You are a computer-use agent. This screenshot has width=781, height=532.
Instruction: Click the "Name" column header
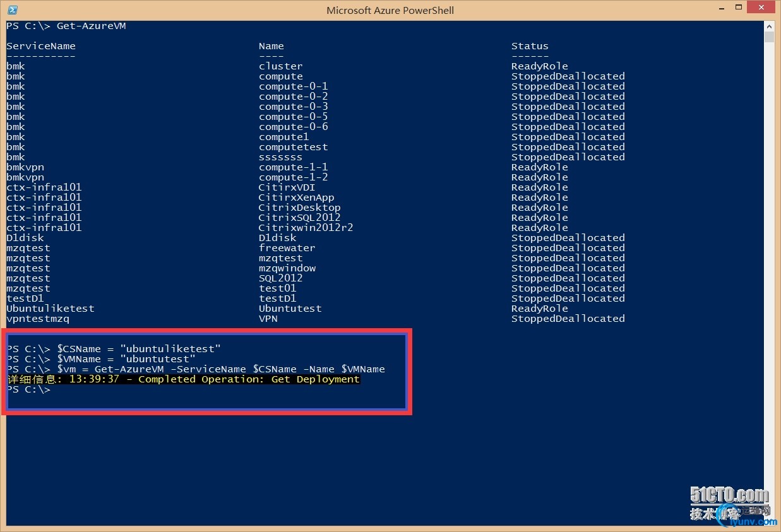click(271, 46)
